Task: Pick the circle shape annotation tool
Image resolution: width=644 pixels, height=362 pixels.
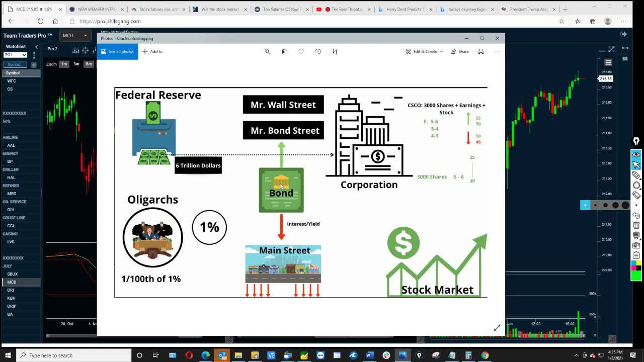Action: pos(636,186)
